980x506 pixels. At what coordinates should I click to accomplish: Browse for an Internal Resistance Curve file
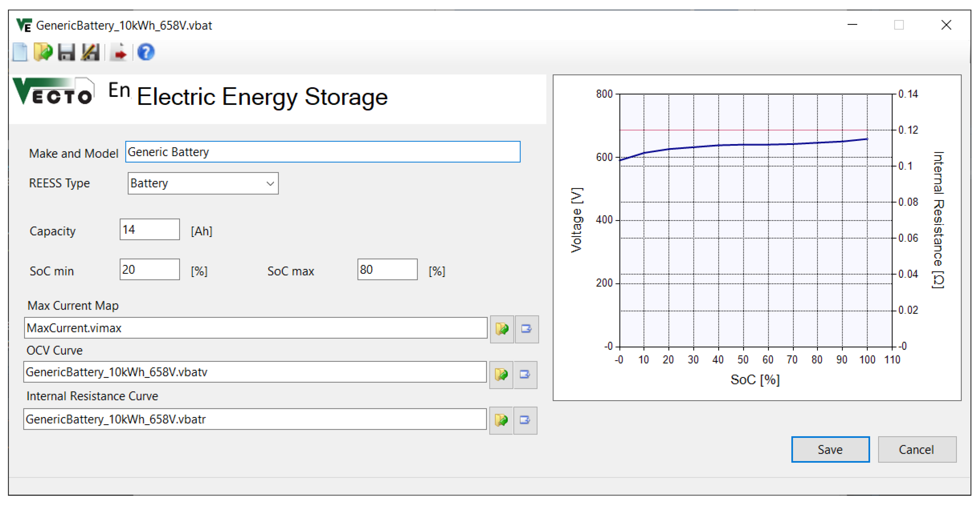coord(501,420)
